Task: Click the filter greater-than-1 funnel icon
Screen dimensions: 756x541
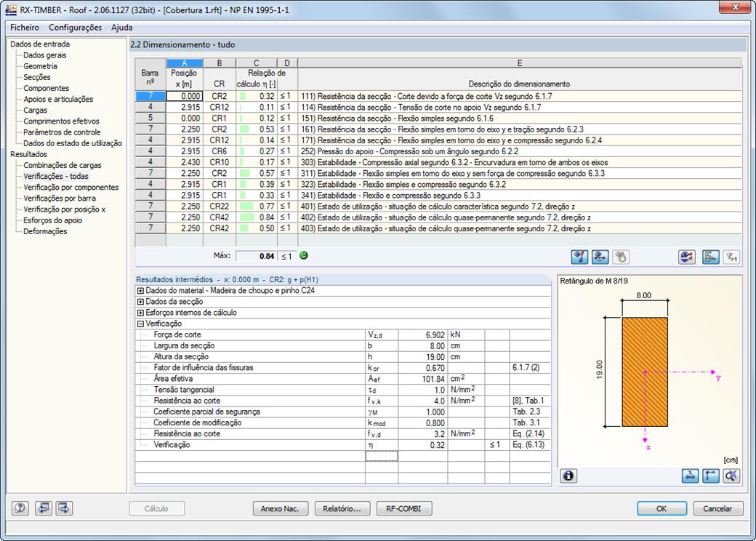Action: (731, 257)
